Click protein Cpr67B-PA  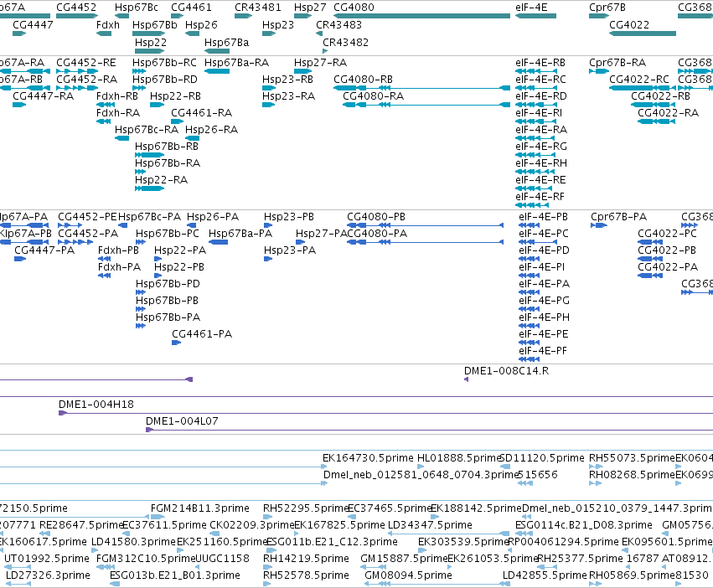click(x=618, y=216)
